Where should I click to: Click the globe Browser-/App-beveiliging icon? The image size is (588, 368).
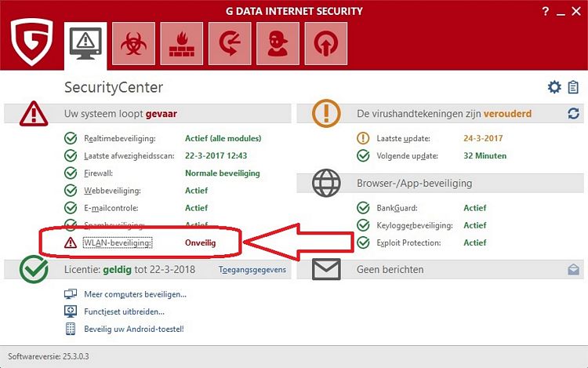[326, 183]
